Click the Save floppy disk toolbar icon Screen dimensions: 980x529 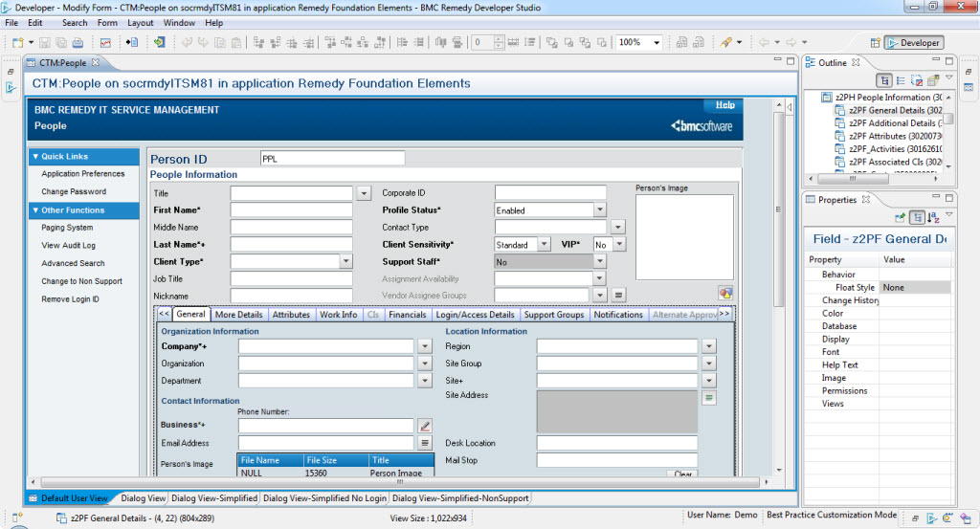pos(44,42)
